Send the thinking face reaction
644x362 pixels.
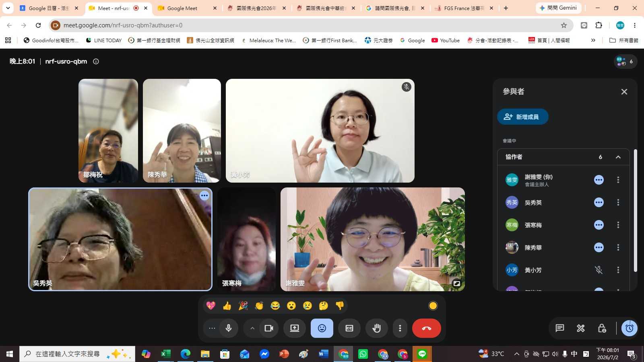(324, 306)
